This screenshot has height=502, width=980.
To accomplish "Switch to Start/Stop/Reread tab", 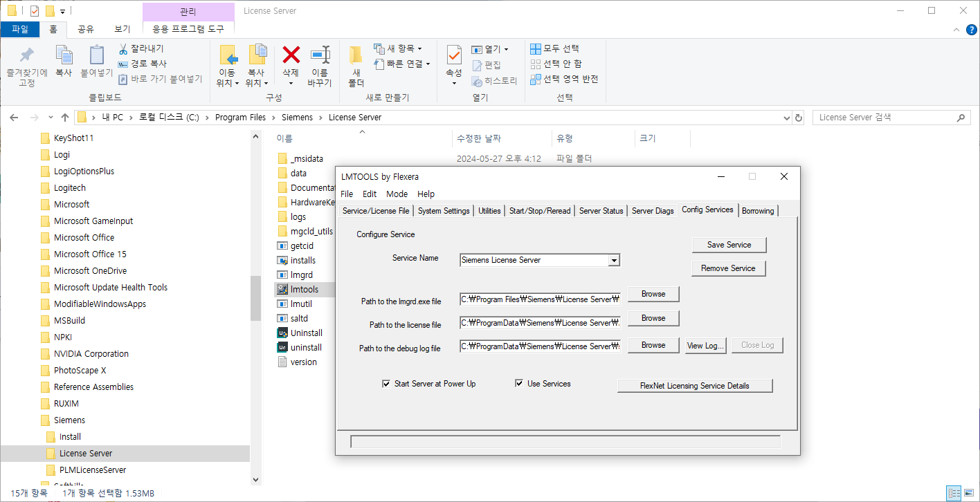I will coord(540,211).
